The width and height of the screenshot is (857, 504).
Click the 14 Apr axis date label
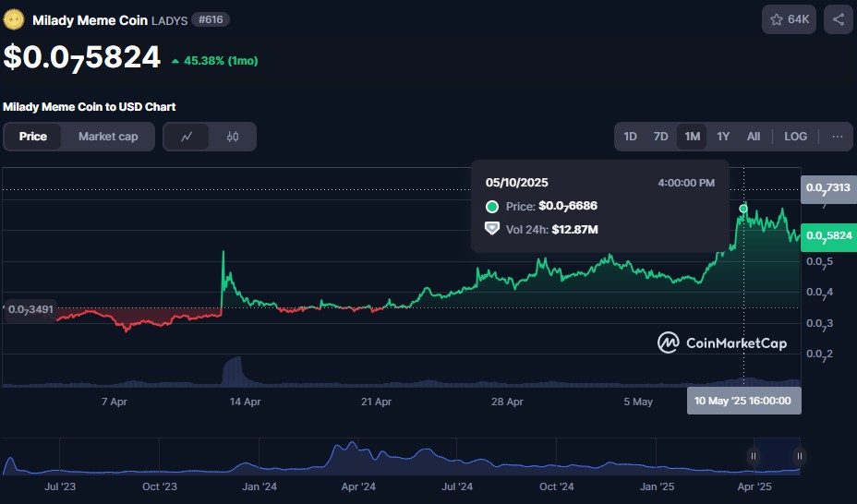[245, 402]
